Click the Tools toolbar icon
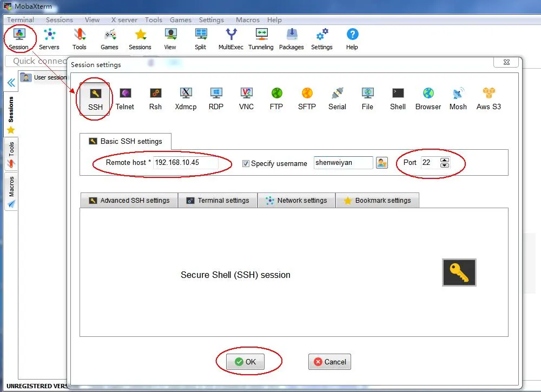Viewport: 541px width, 392px height. coord(80,39)
